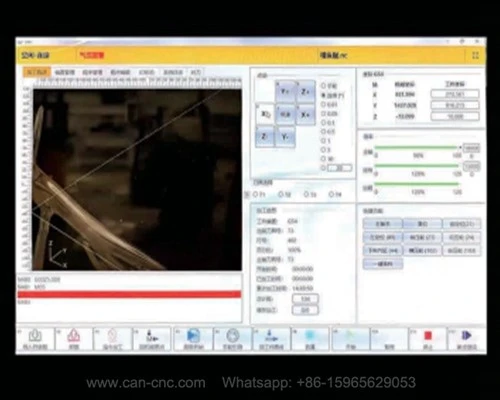
Task: Select the 1 step radio button
Action: (323, 141)
